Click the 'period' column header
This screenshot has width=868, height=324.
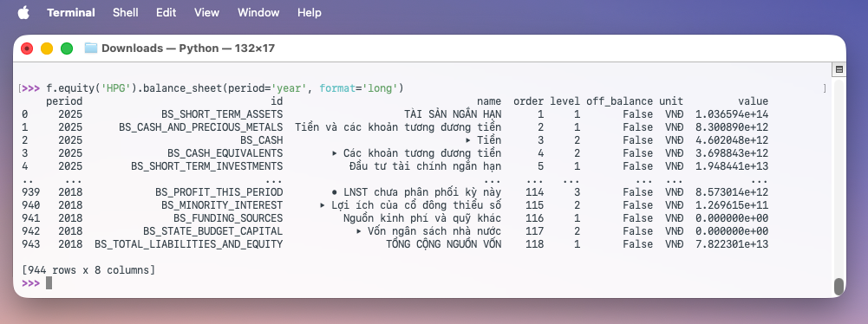coord(64,101)
